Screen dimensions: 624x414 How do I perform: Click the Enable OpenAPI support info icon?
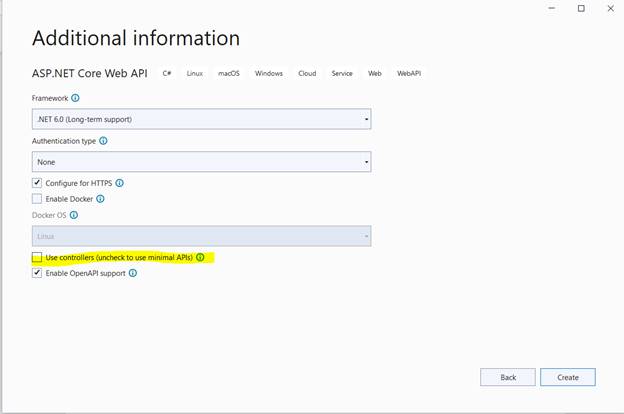[133, 273]
